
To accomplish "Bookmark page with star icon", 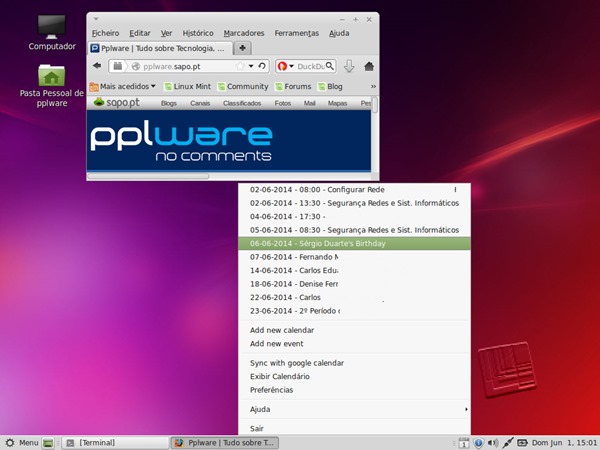I will pyautogui.click(x=240, y=66).
